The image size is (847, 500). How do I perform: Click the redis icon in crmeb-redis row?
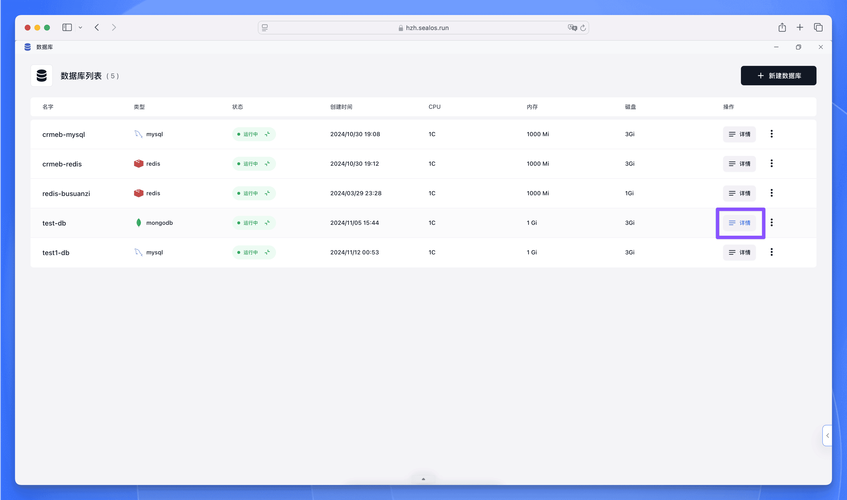[x=139, y=164]
